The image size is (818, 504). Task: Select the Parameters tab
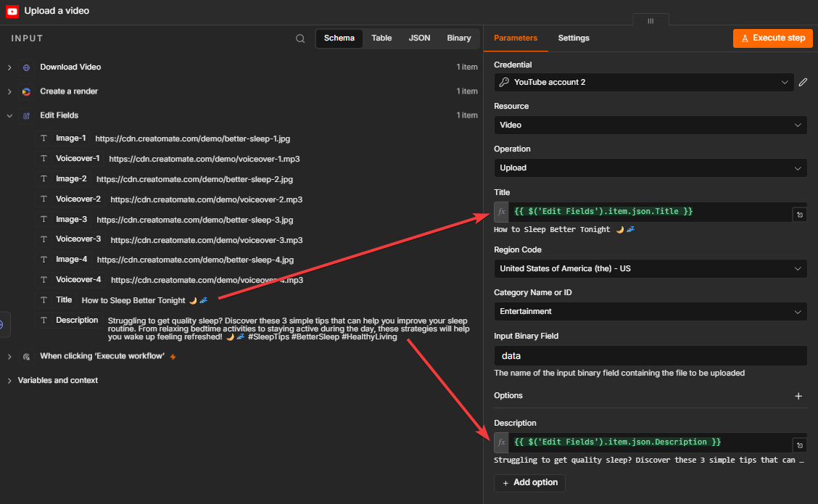point(516,38)
